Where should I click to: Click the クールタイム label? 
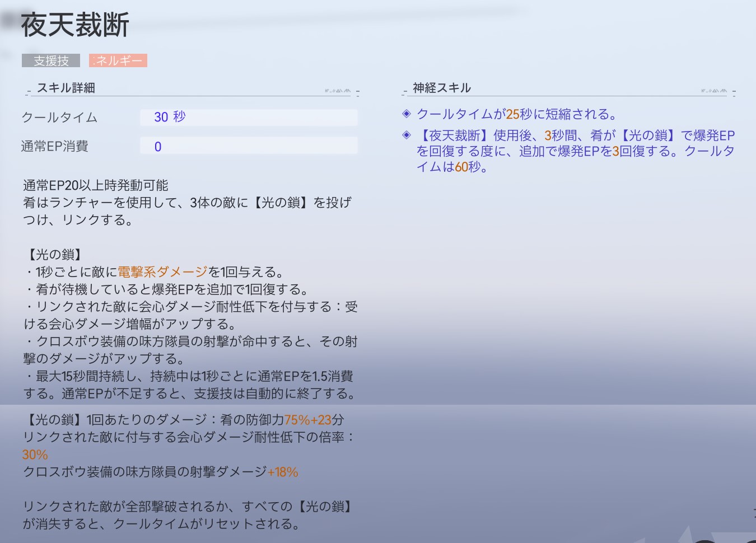click(59, 118)
